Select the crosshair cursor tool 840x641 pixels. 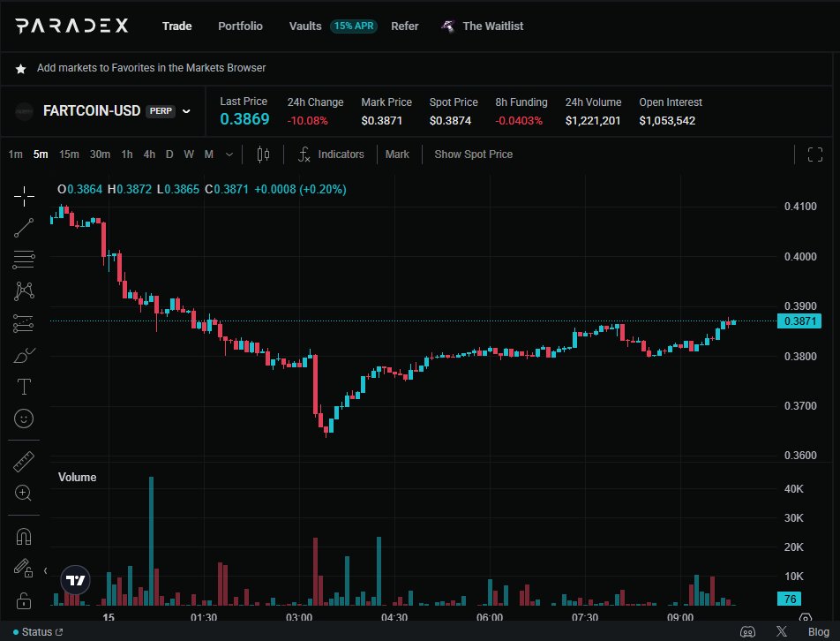24,197
